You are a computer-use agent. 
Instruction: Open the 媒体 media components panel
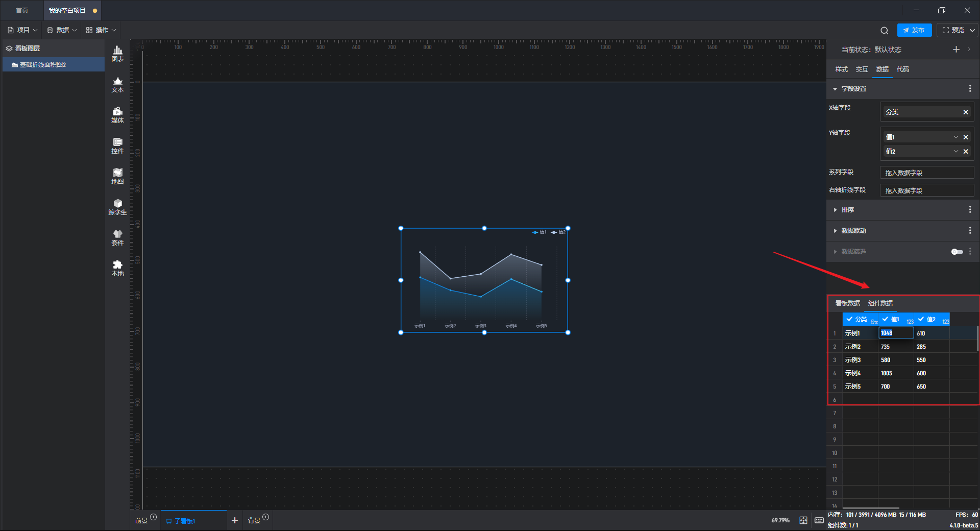(117, 115)
